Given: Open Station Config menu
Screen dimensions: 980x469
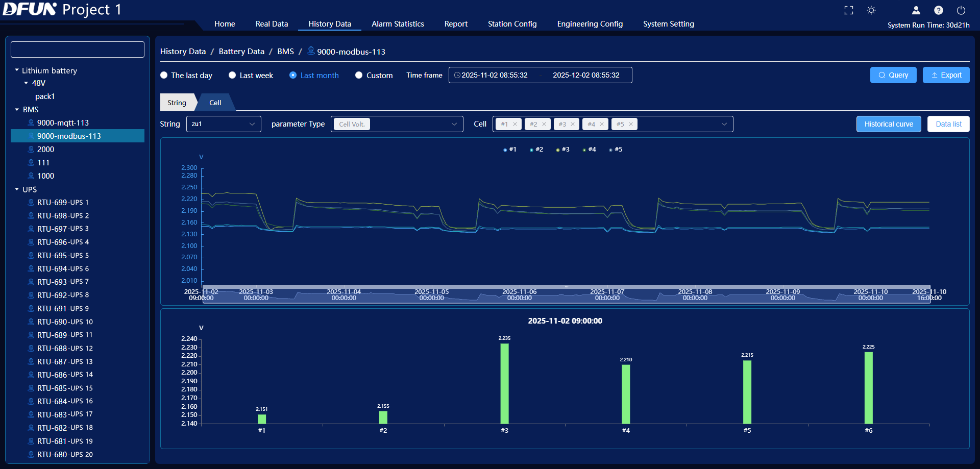Looking at the screenshot, I should click(x=512, y=23).
